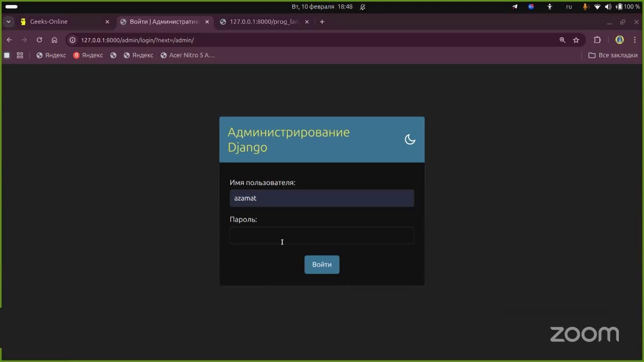
Task: Open the Яндекс bookmark with red icon
Action: point(88,55)
